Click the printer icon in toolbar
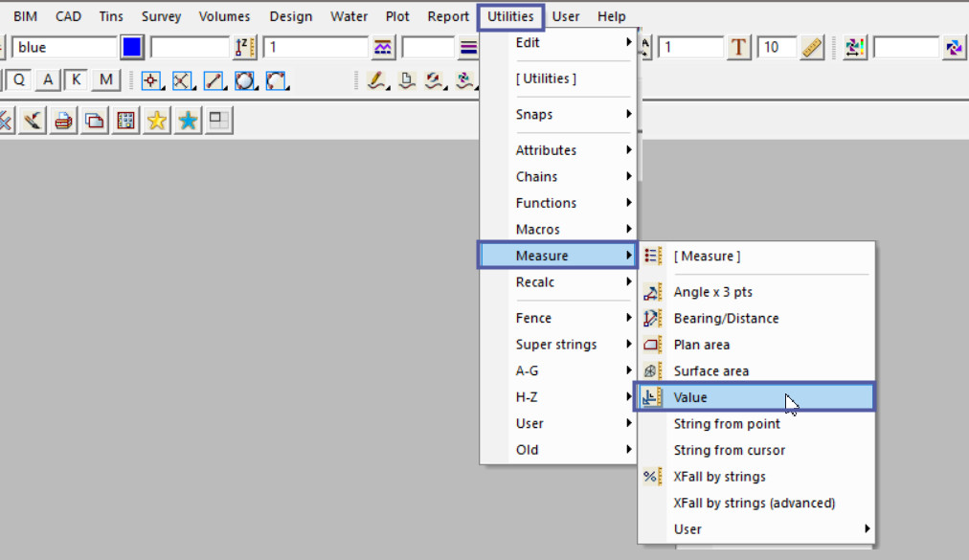 pyautogui.click(x=64, y=121)
